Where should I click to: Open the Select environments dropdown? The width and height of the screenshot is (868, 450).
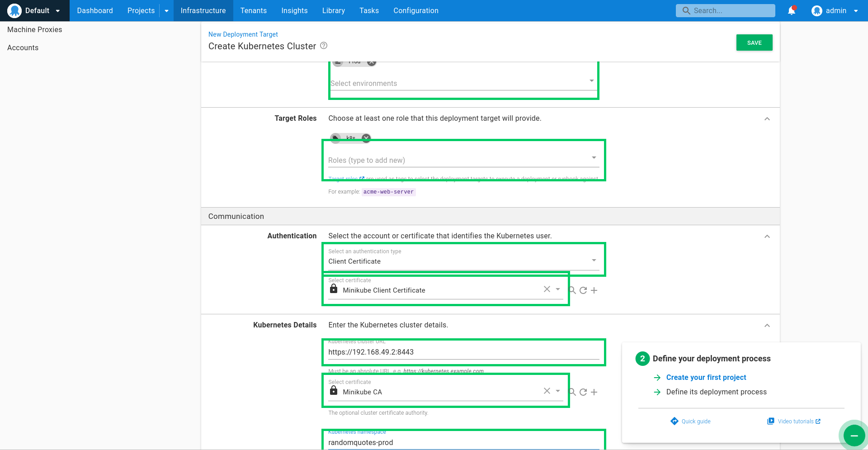coord(592,81)
